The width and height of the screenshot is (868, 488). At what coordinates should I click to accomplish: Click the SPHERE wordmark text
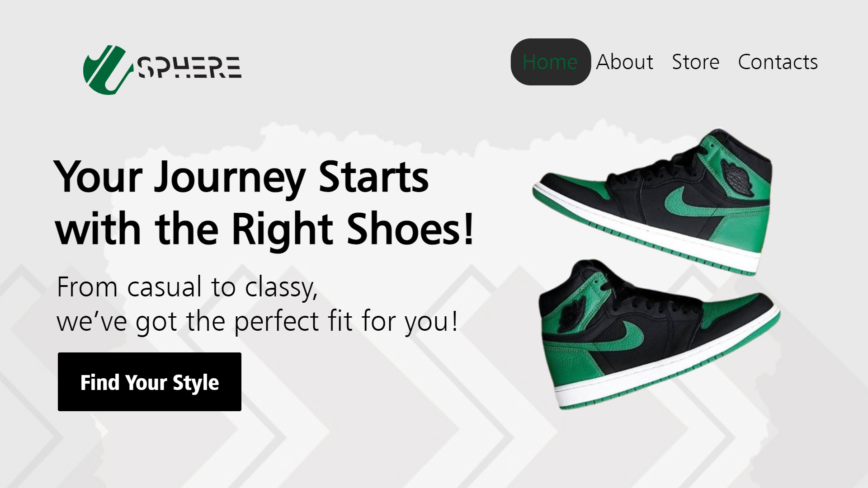189,68
